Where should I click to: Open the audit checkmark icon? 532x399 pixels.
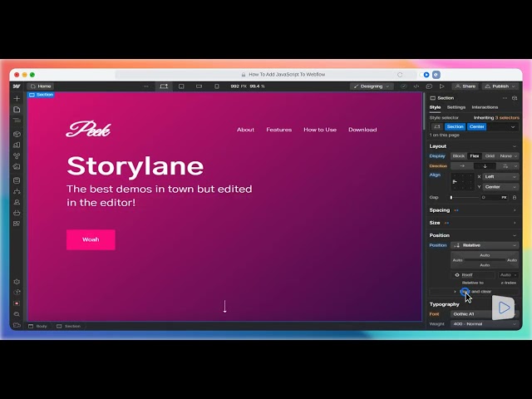[x=403, y=86]
